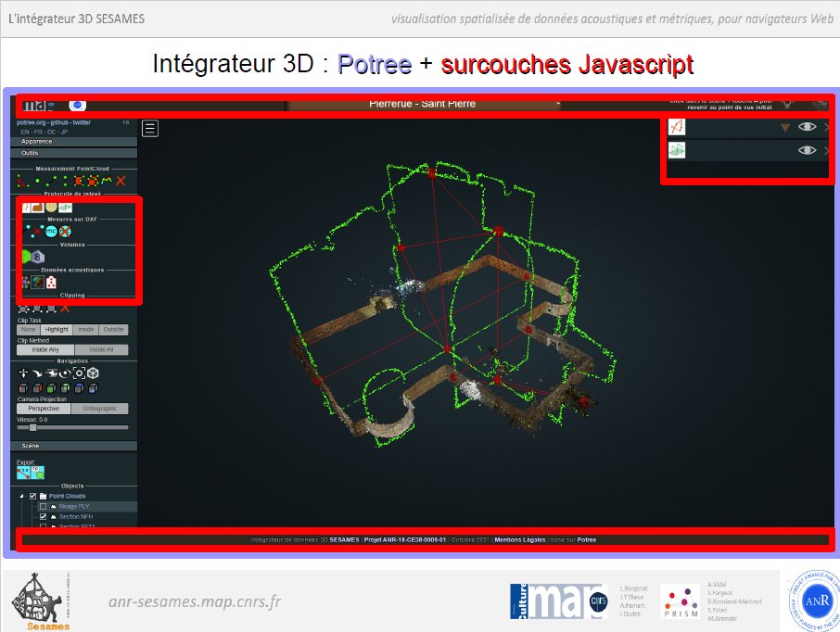Adjust the Vitesse speed slider
This screenshot has height=632, width=840.
coord(72,427)
